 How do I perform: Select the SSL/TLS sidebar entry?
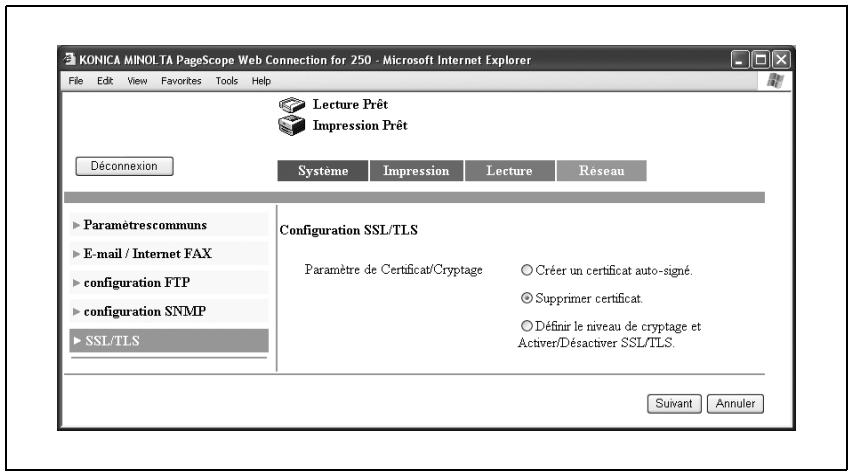pyautogui.click(x=169, y=341)
